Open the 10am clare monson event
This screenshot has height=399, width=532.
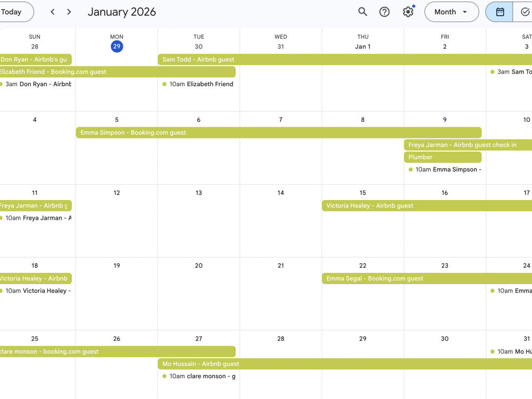point(198,376)
